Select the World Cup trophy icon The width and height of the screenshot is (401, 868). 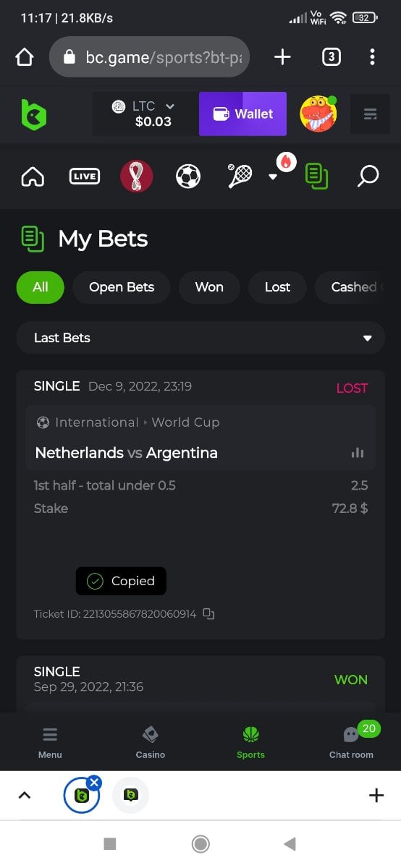click(x=136, y=176)
